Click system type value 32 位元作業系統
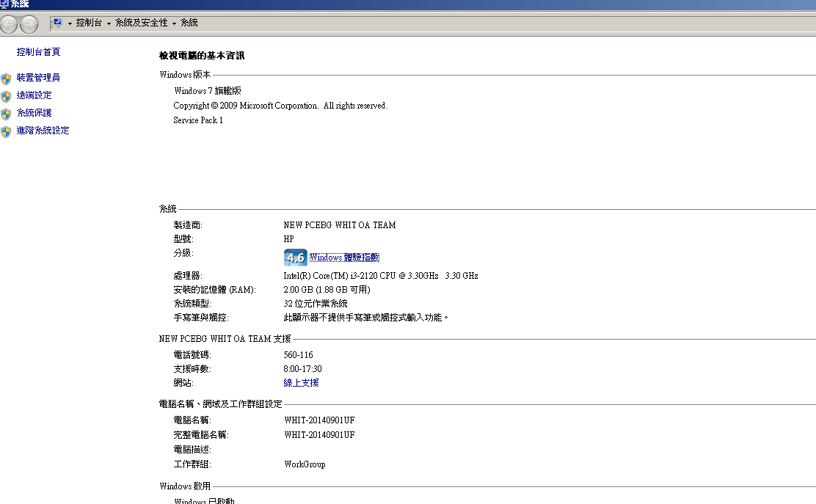The height and width of the screenshot is (504, 816). tap(316, 304)
